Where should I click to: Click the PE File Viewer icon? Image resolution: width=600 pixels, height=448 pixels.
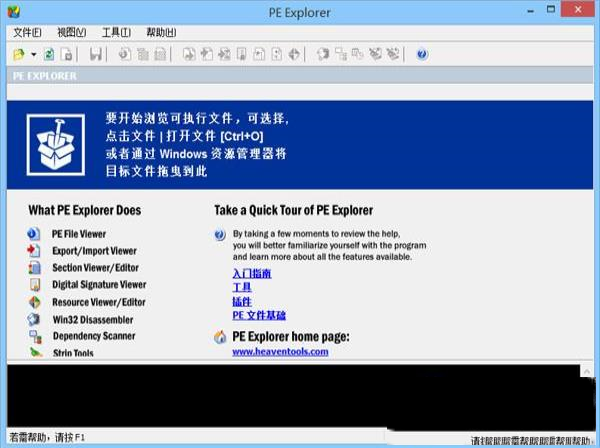(x=34, y=234)
